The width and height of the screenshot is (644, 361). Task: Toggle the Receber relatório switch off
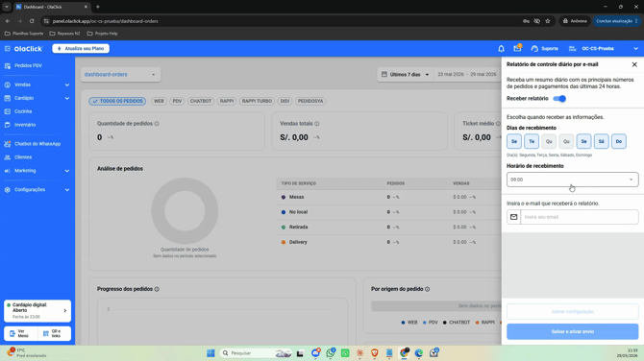(x=559, y=99)
